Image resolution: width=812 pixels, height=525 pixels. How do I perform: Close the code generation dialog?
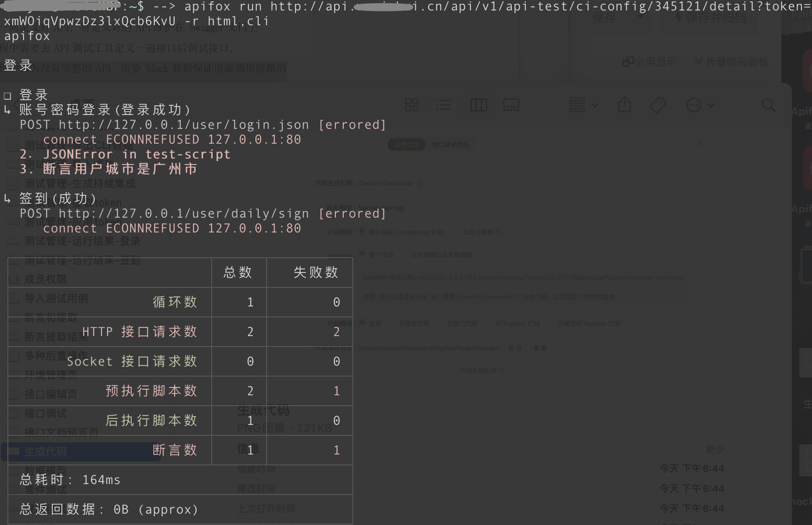click(699, 143)
